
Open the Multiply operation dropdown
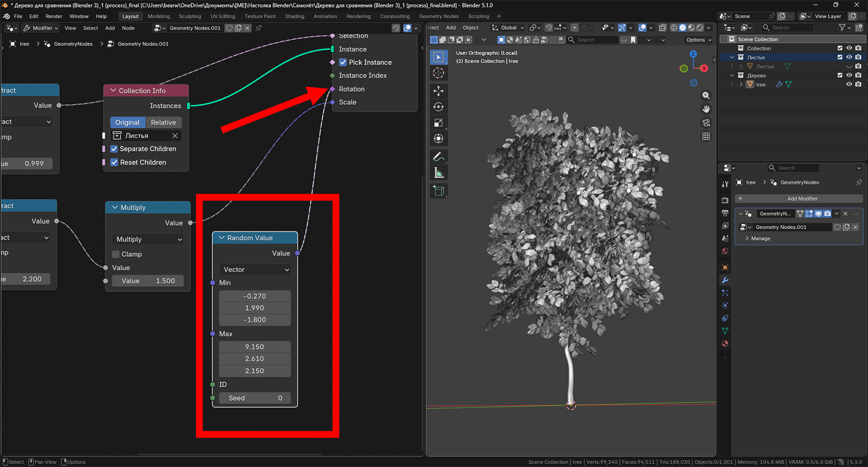[x=149, y=239]
